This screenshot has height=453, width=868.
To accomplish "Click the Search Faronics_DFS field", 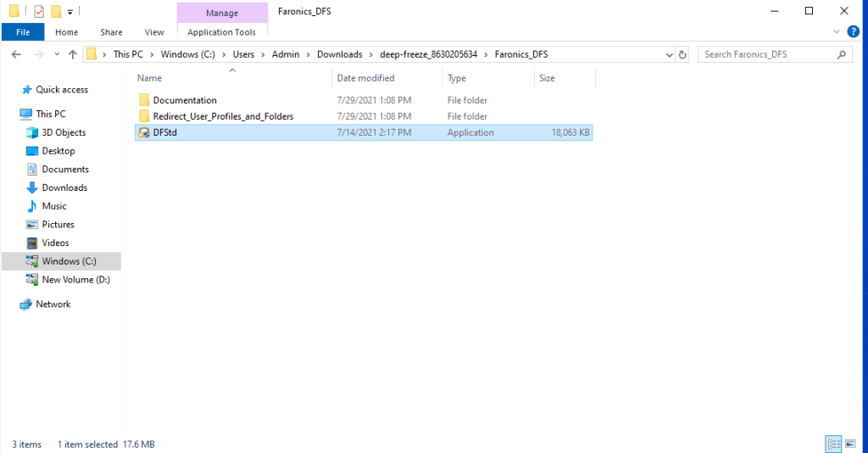I will [x=767, y=54].
